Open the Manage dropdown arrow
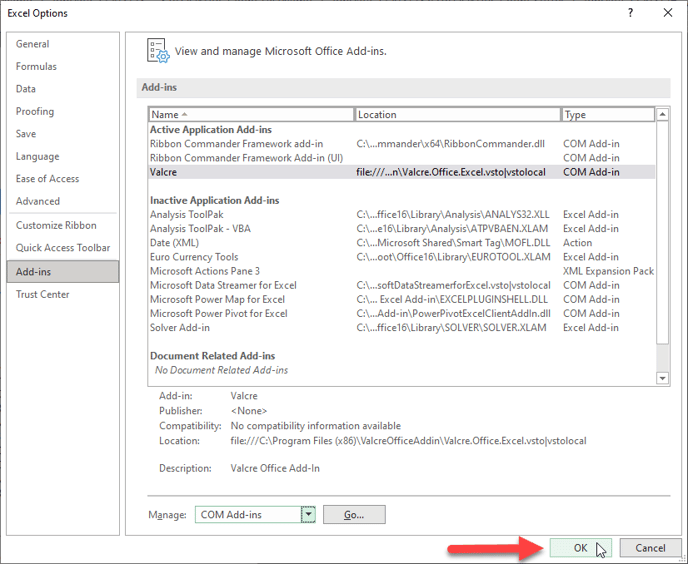Viewport: 688px width, 564px height. click(309, 514)
